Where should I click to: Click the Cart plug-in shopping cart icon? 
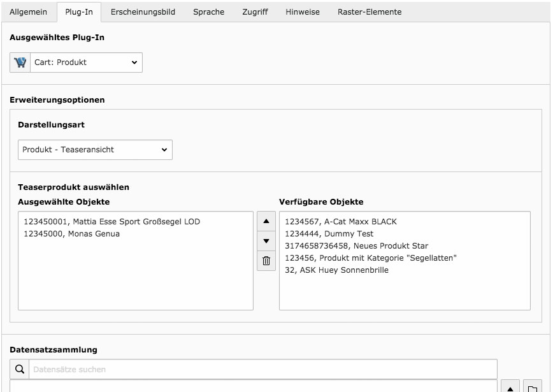(20, 62)
